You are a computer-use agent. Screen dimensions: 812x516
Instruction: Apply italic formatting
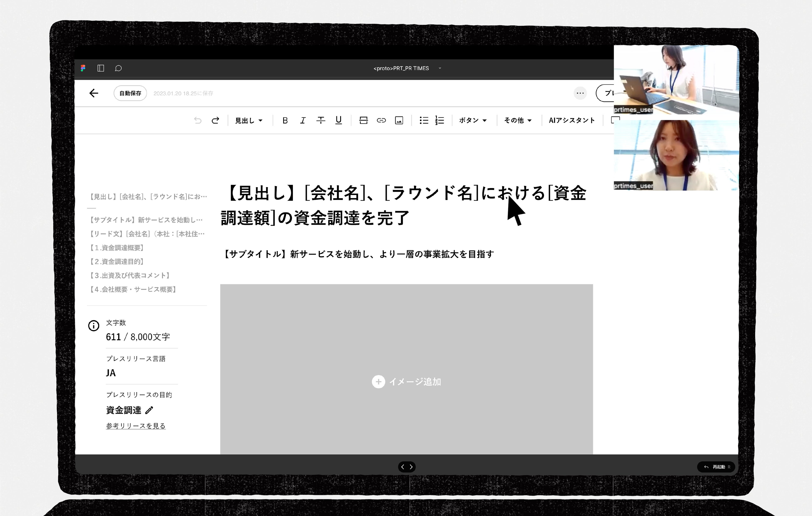click(303, 120)
